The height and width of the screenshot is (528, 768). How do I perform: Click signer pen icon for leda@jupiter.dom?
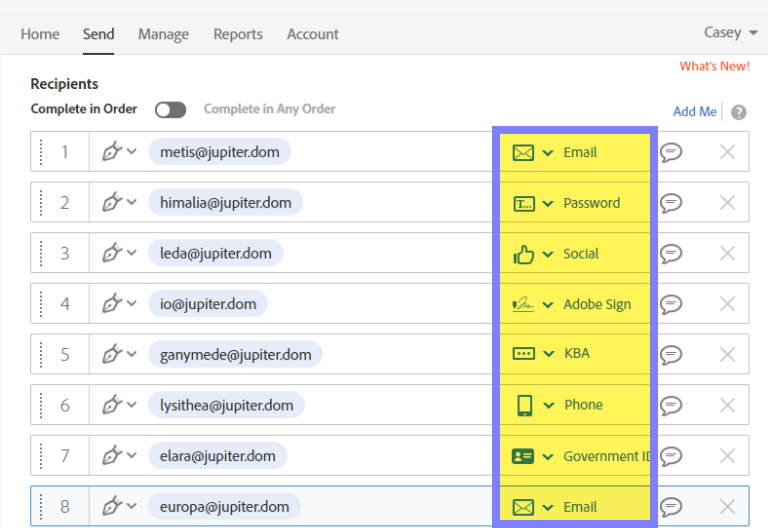(x=112, y=252)
